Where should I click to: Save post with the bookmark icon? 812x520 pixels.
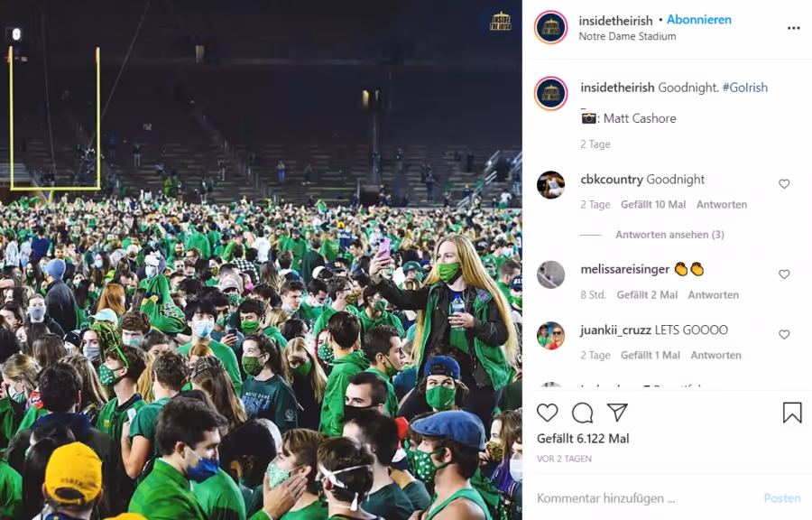tap(792, 413)
